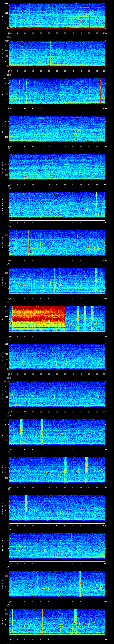Screen dimensions: 114x644
Task: Click the 14:32:00 start time label
Action: tap(9, 639)
